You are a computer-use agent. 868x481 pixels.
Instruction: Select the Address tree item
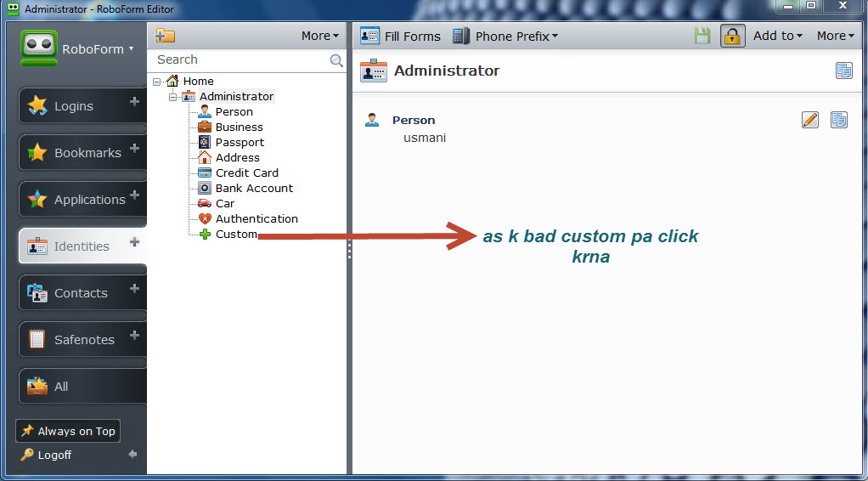point(238,158)
